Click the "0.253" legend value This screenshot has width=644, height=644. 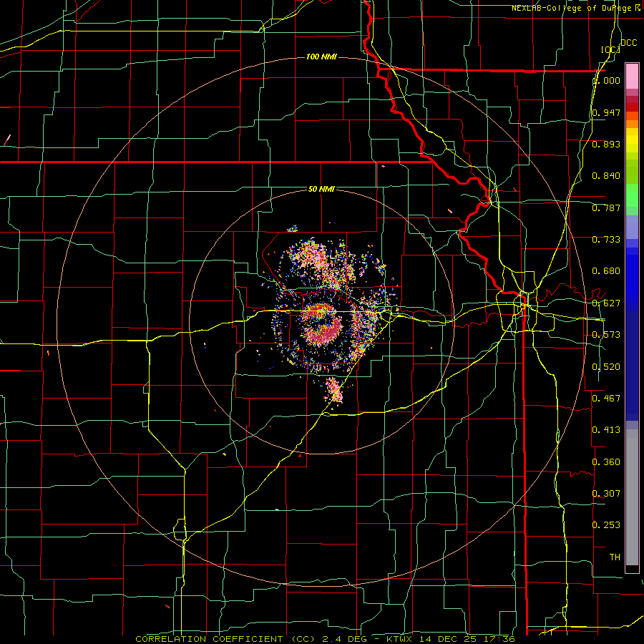[x=606, y=525]
